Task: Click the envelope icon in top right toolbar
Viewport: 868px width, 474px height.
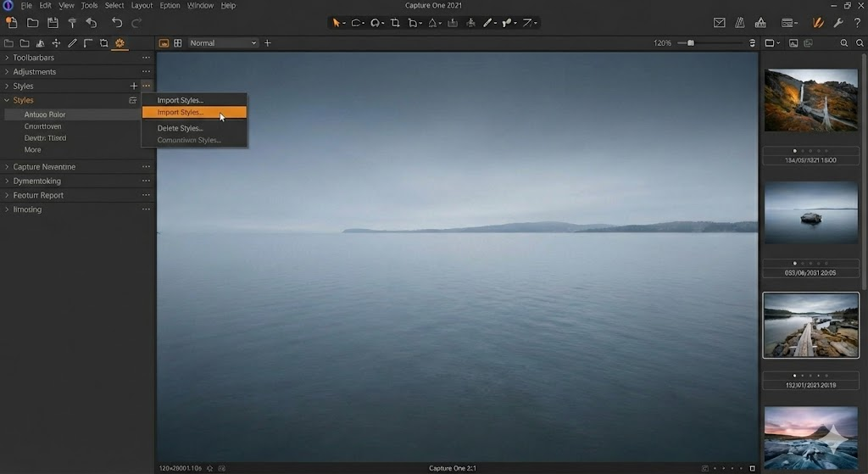Action: (x=719, y=23)
